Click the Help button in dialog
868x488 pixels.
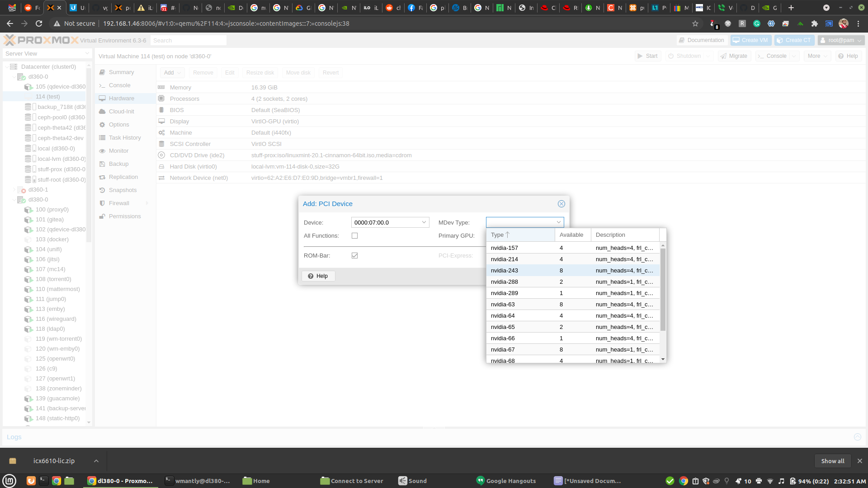[x=318, y=276]
